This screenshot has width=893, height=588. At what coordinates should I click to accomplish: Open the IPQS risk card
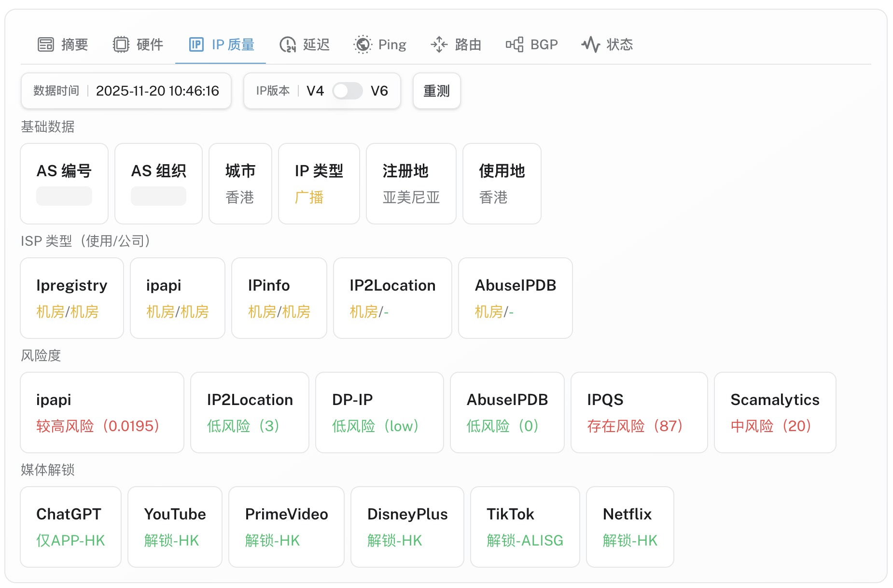(x=639, y=412)
